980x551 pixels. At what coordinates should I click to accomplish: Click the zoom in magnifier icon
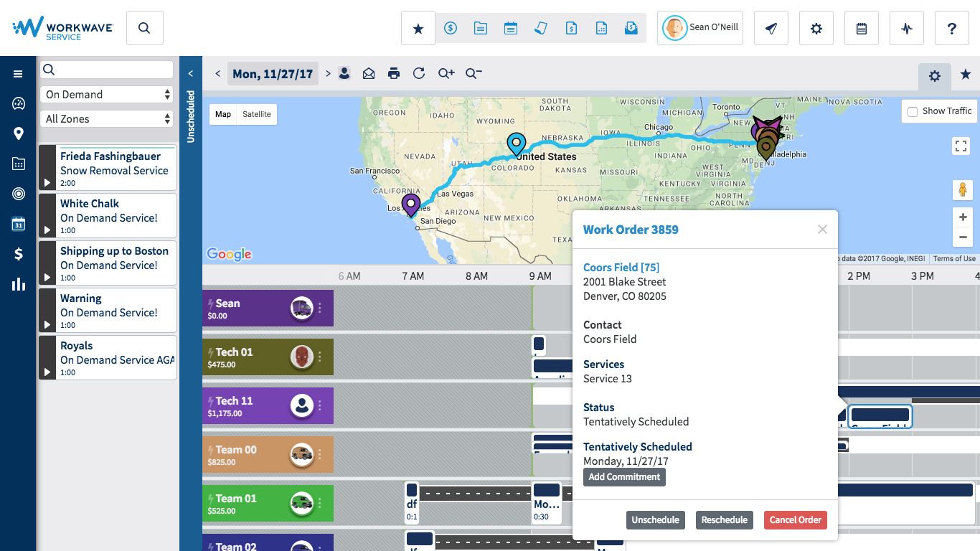pyautogui.click(x=446, y=73)
